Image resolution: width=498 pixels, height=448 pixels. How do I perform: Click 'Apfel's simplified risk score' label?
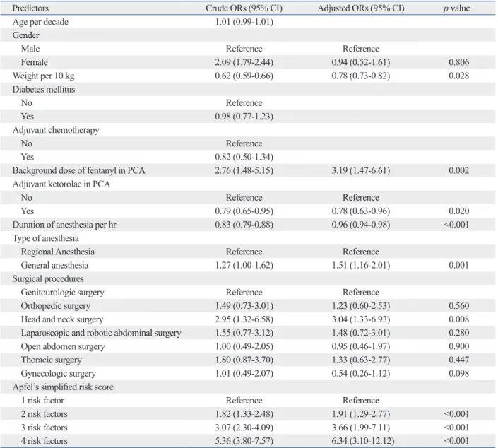point(63,387)
